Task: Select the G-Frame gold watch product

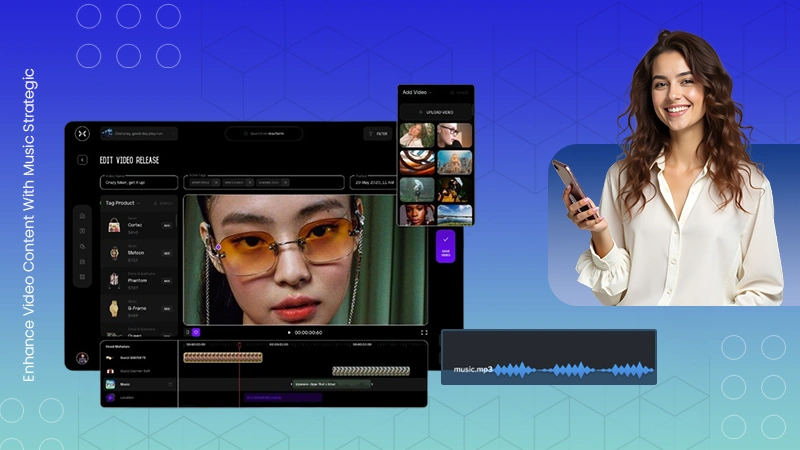Action: click(x=138, y=309)
